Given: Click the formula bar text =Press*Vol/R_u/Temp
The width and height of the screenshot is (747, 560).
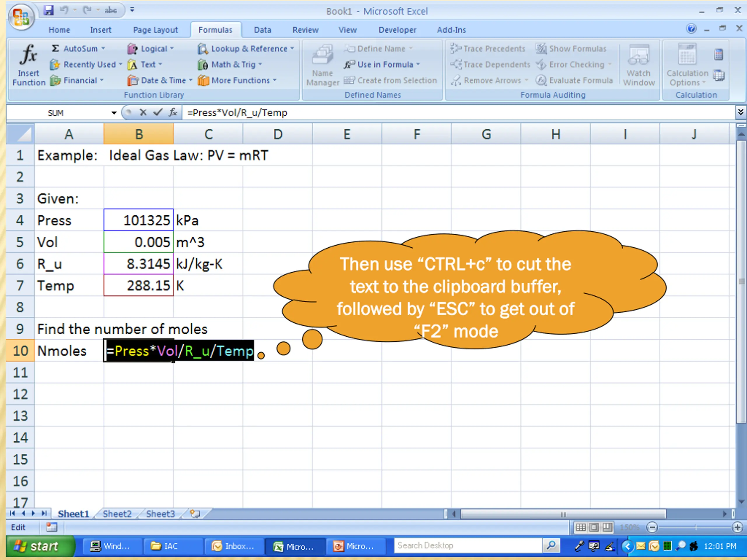Looking at the screenshot, I should coord(237,112).
